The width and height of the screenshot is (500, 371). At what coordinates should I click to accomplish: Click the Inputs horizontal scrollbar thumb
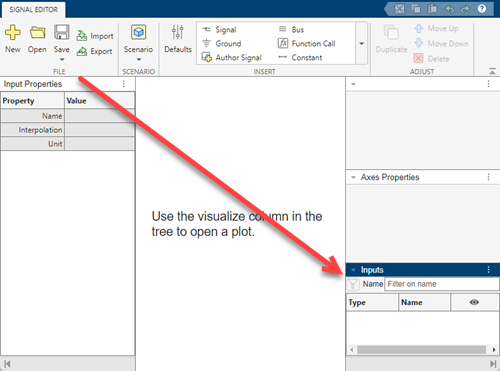click(x=421, y=350)
